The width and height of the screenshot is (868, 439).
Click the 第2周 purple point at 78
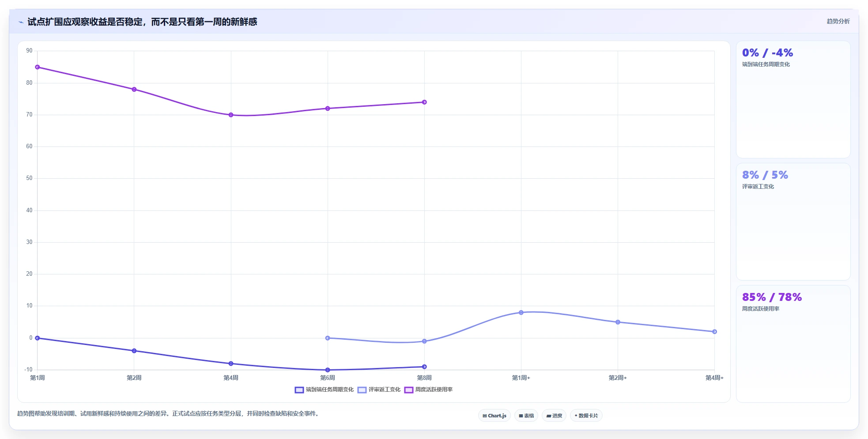[134, 90]
